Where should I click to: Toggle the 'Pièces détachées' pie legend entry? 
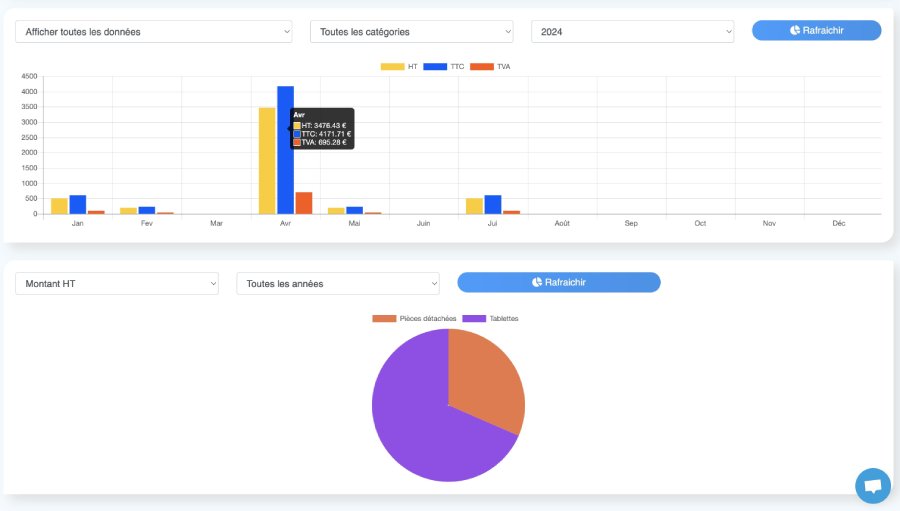(414, 319)
